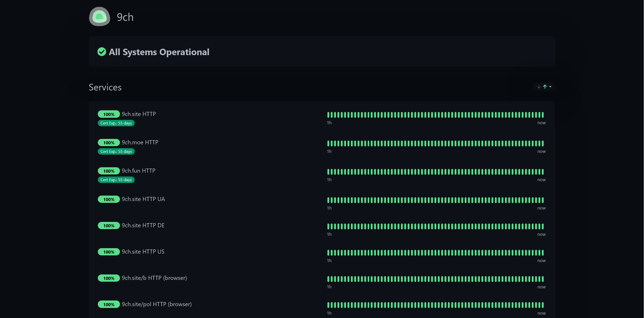Click the green All Systems Operational checkmark
The width and height of the screenshot is (644, 318).
point(102,52)
